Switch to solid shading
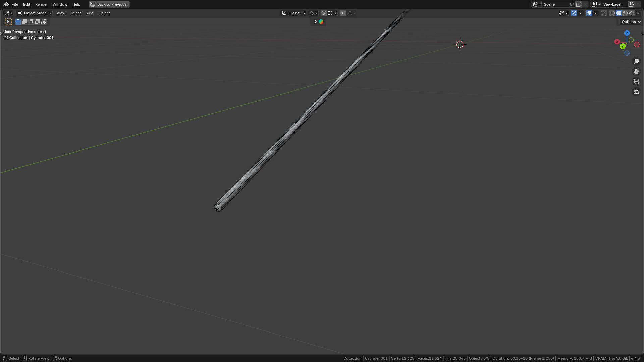644x362 pixels. point(619,13)
